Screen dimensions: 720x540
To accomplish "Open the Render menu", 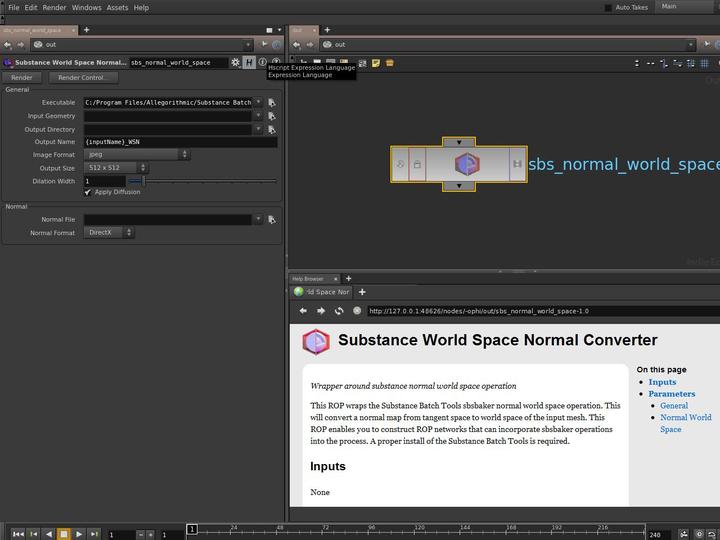I will pos(54,7).
